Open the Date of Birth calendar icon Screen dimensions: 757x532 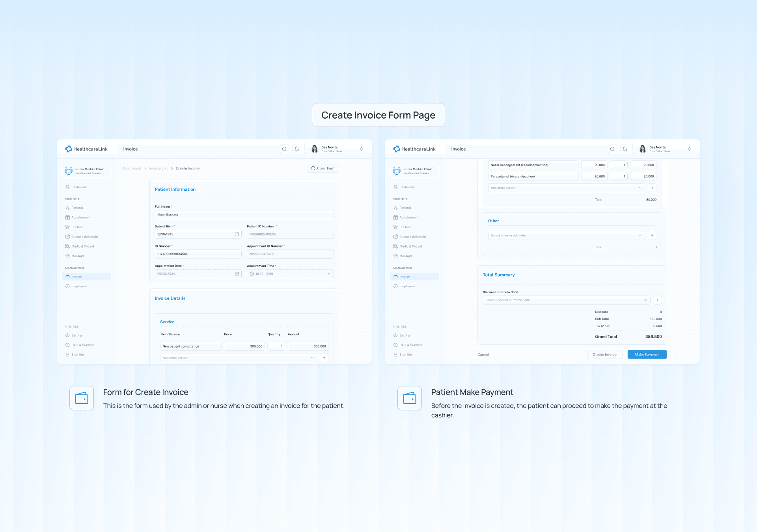coord(237,234)
